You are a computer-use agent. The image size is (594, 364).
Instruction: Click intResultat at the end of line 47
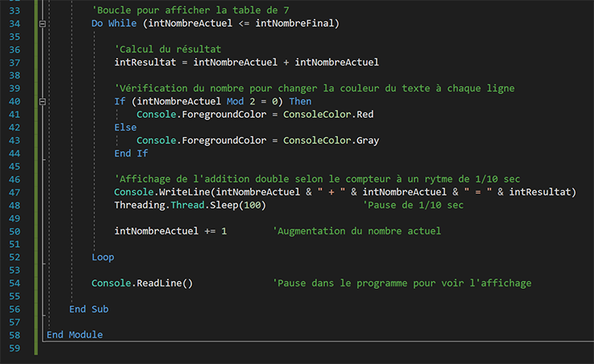tap(539, 192)
